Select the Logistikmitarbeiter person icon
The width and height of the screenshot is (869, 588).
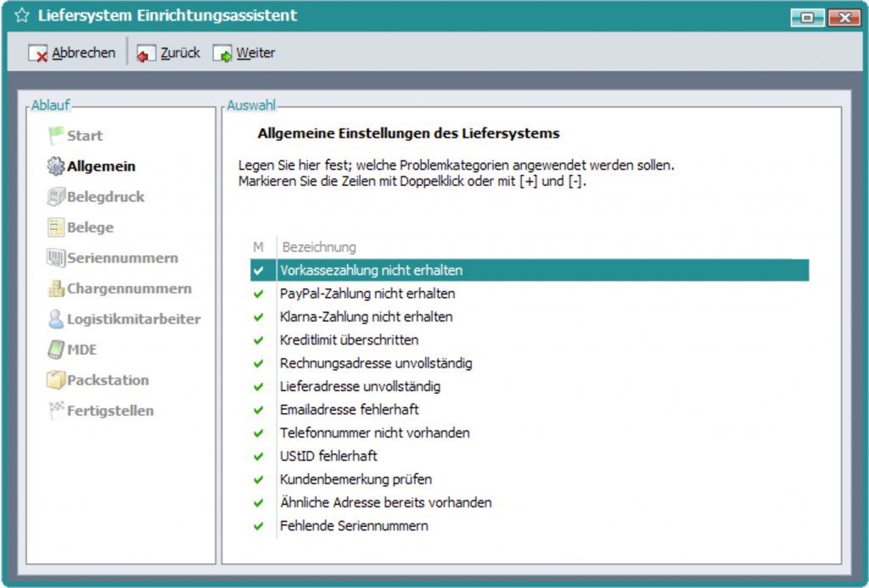point(56,319)
